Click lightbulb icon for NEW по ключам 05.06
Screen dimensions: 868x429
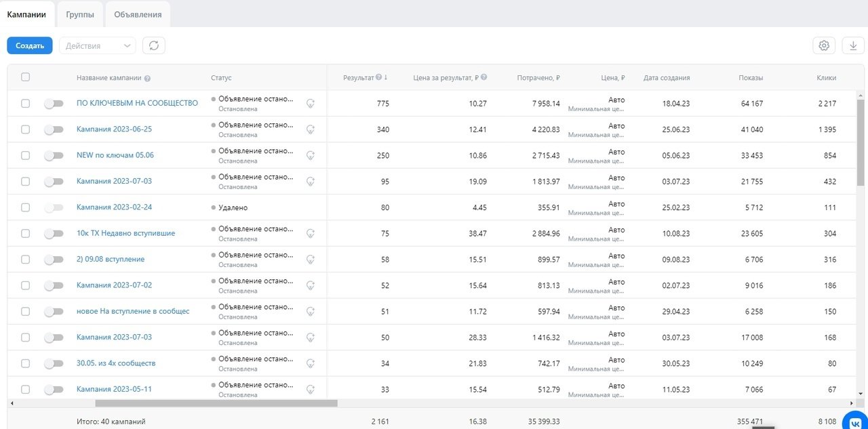[x=311, y=155]
